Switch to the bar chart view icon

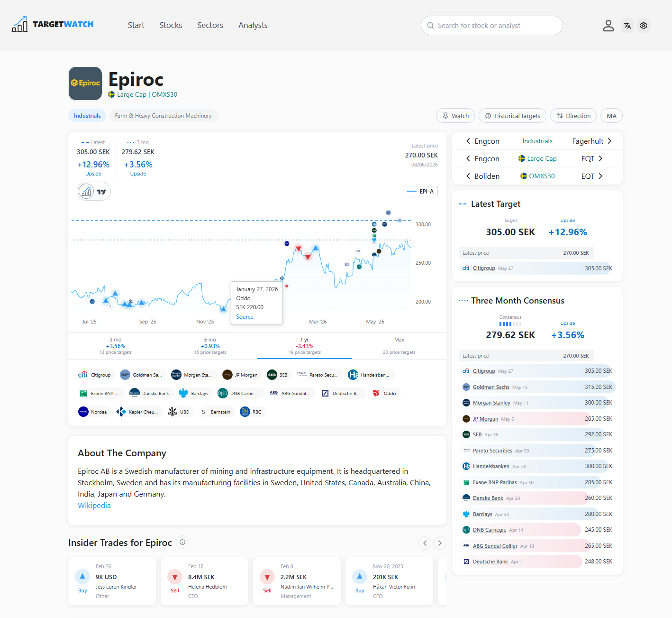(86, 192)
